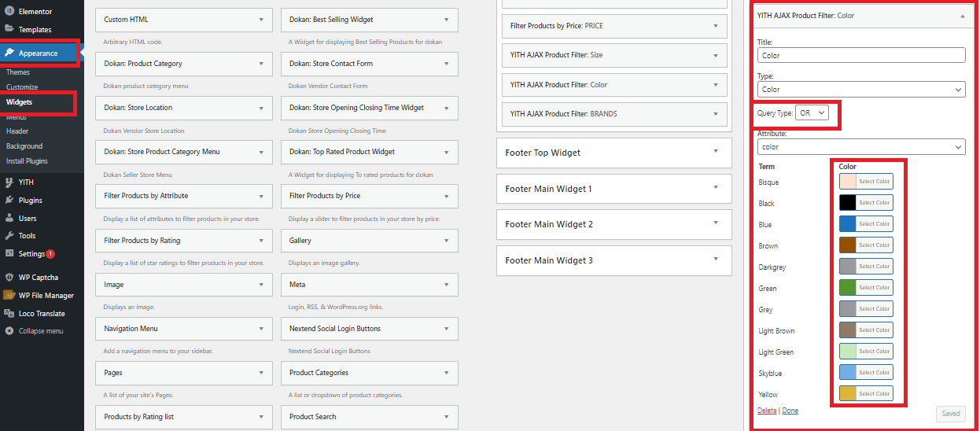The image size is (980, 431).
Task: Click the WP File Manager folder icon
Action: coord(9,296)
